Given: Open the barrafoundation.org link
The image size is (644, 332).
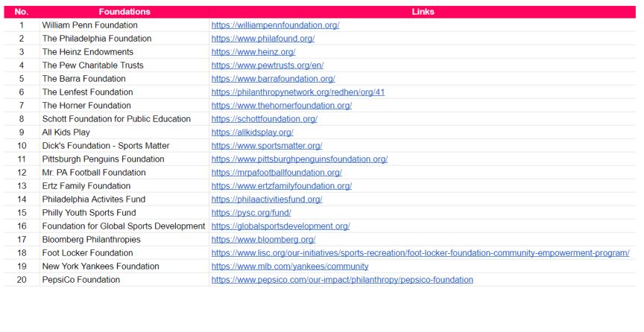Looking at the screenshot, I should (273, 79).
